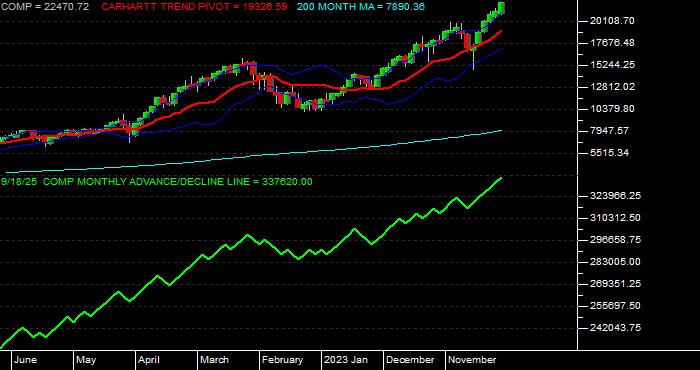The height and width of the screenshot is (370, 700).
Task: Select the 2023 Jan timeline marker
Action: tap(346, 360)
